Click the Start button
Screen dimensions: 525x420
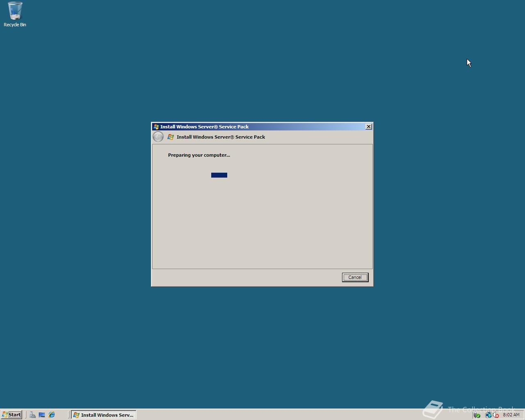click(11, 415)
